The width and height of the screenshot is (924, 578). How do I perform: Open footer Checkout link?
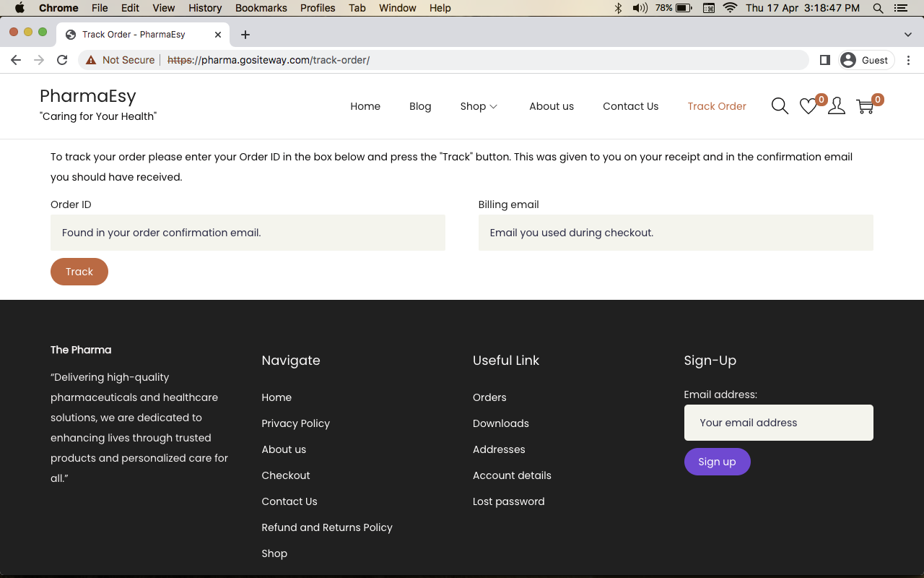286,475
